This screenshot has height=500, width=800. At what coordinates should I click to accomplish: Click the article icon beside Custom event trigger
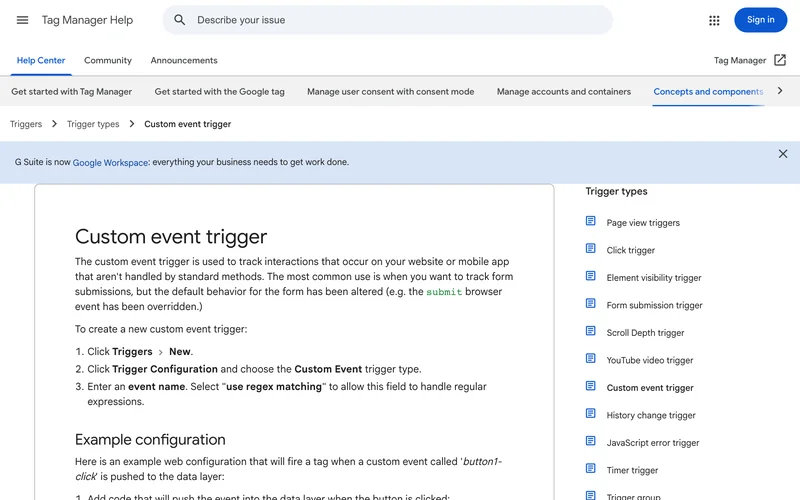point(590,386)
